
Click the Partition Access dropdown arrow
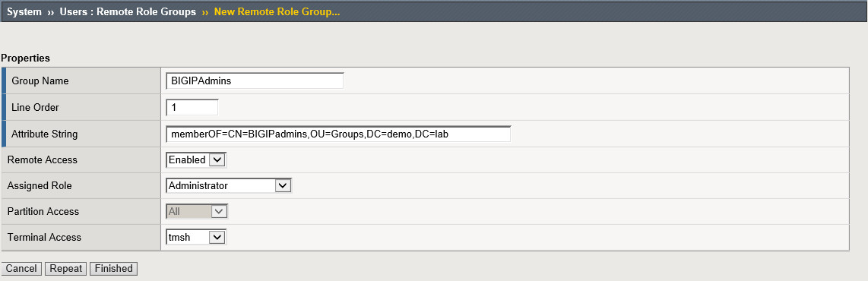coord(218,211)
